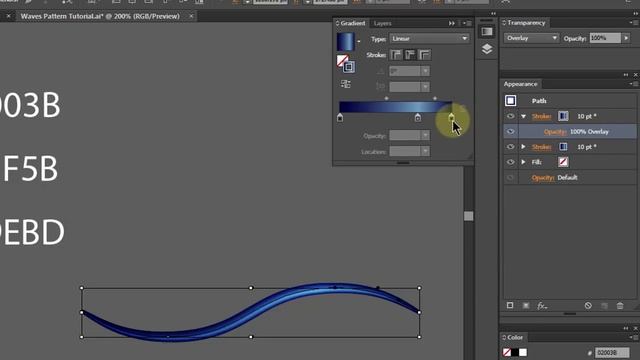Click the Opacity link beside 100% Overlay
The width and height of the screenshot is (640, 360).
click(x=555, y=131)
